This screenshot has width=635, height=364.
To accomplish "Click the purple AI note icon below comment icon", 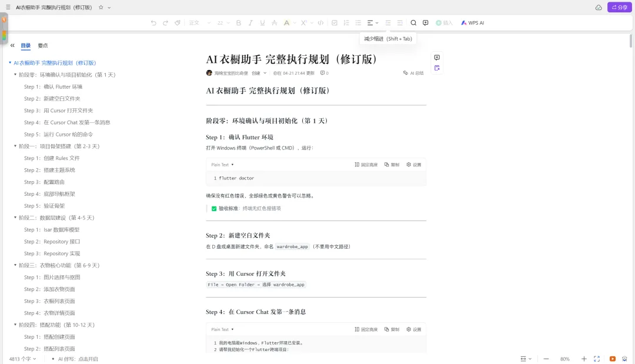I will 437,68.
